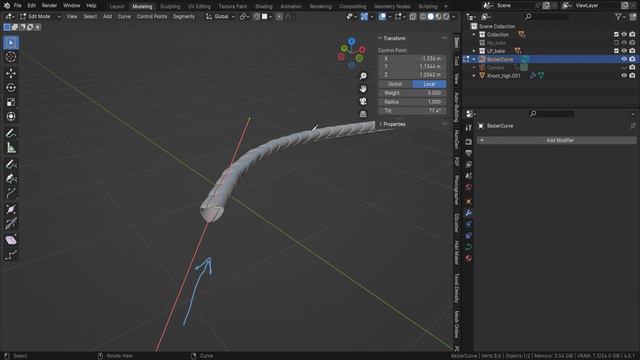This screenshot has height=360, width=640.
Task: Click the pan view hand icon
Action: 363,89
